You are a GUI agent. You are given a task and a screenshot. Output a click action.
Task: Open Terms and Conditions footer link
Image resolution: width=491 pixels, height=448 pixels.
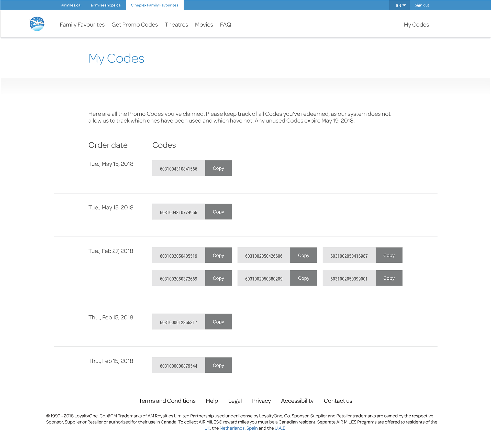(x=167, y=401)
